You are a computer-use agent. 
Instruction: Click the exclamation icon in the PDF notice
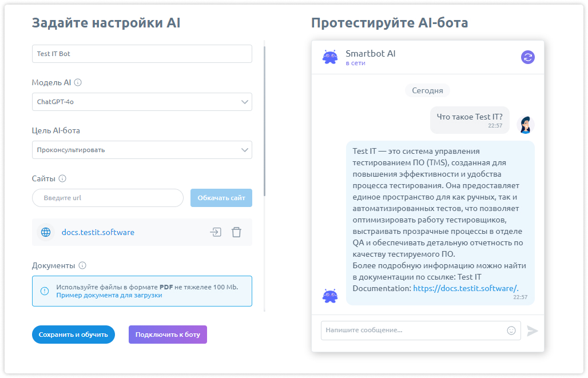coord(45,291)
